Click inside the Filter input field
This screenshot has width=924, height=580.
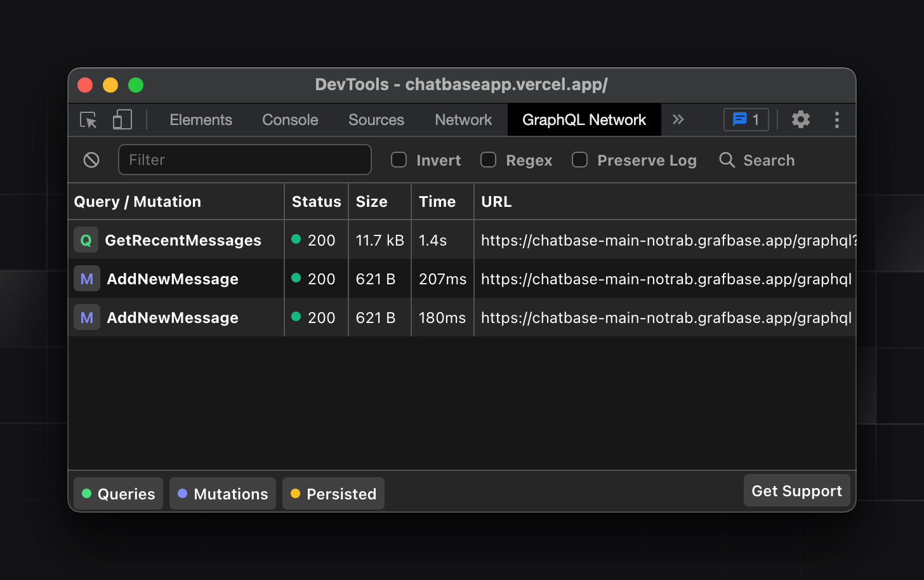pyautogui.click(x=245, y=160)
